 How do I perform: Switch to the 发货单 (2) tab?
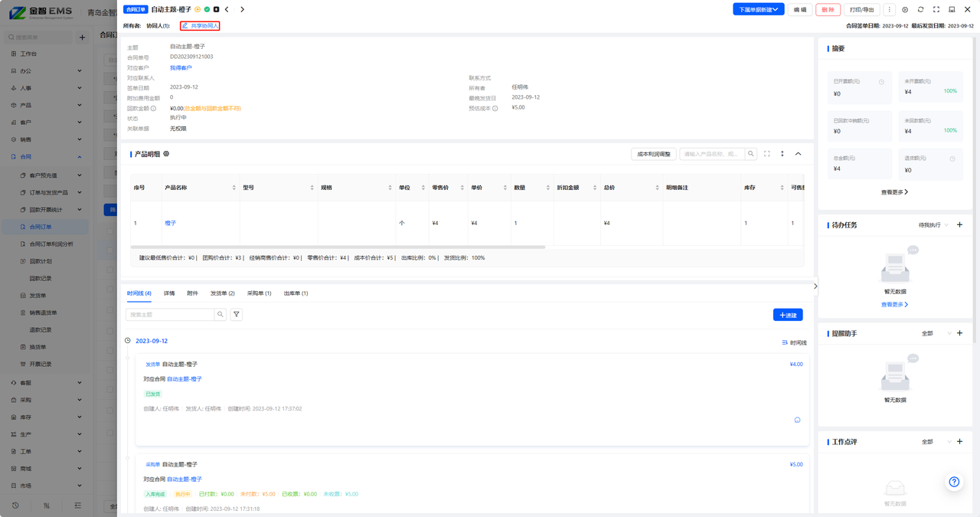pyautogui.click(x=223, y=293)
